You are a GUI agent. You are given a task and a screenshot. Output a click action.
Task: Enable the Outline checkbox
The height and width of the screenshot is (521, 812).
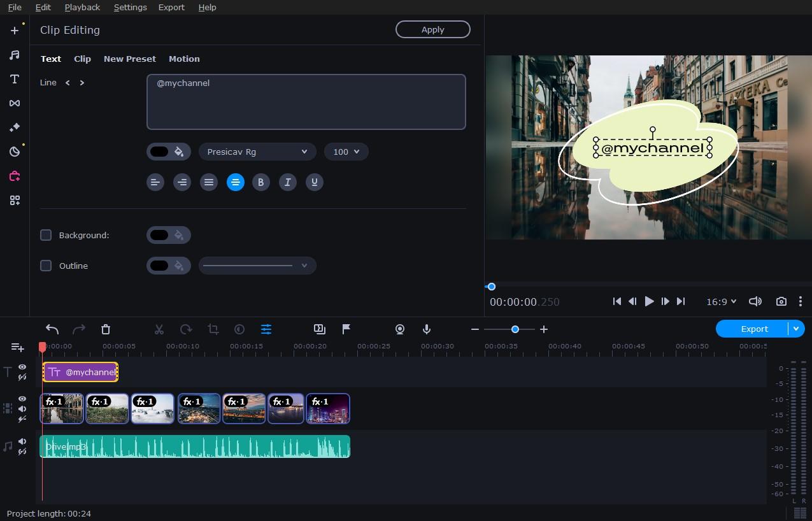click(x=46, y=266)
